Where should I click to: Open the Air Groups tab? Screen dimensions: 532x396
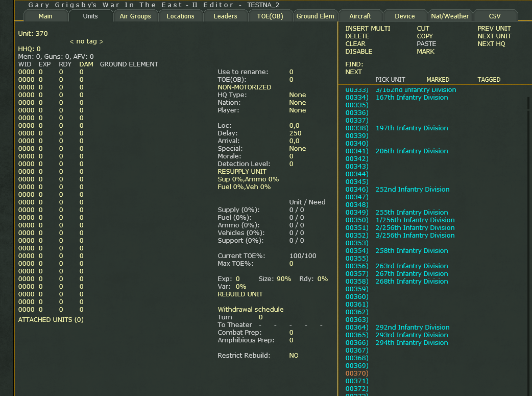point(135,16)
